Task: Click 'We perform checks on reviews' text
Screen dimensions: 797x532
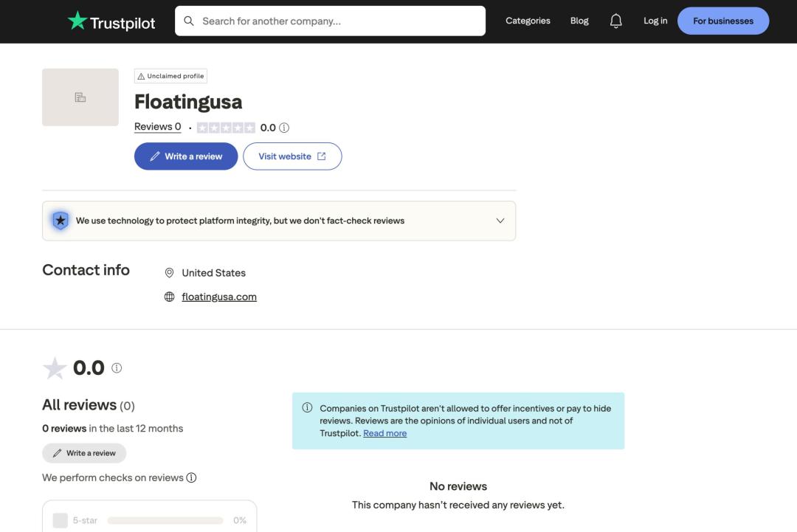Action: (113, 477)
